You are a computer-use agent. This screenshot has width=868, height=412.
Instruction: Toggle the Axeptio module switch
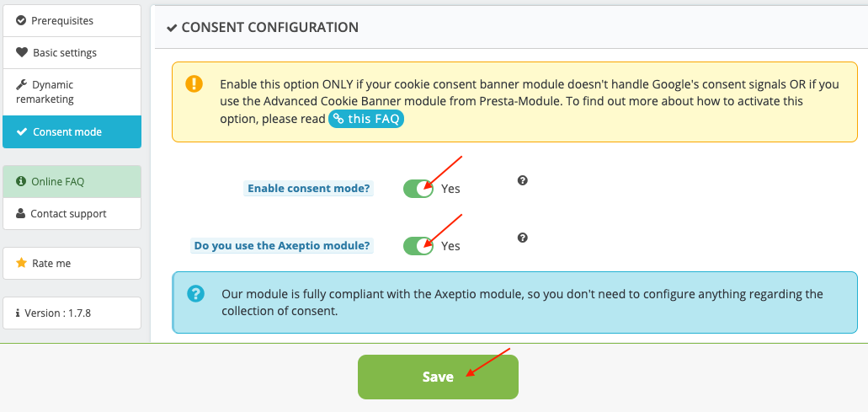(418, 245)
